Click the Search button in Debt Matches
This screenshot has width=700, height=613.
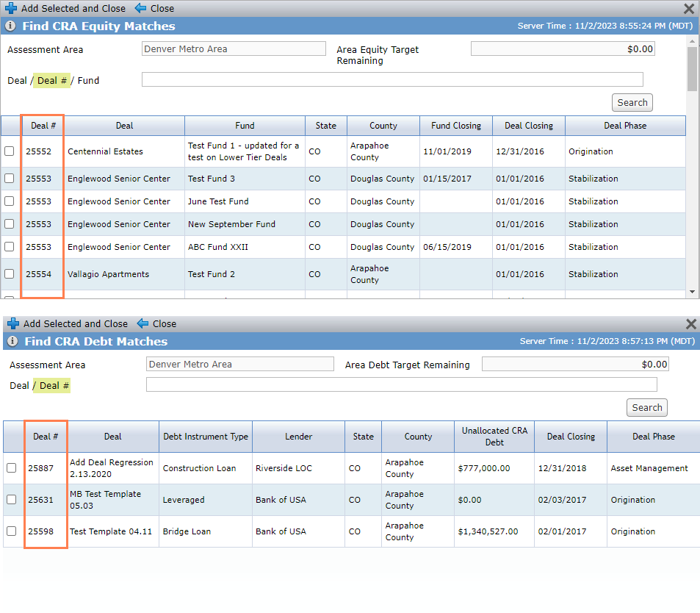click(x=647, y=407)
